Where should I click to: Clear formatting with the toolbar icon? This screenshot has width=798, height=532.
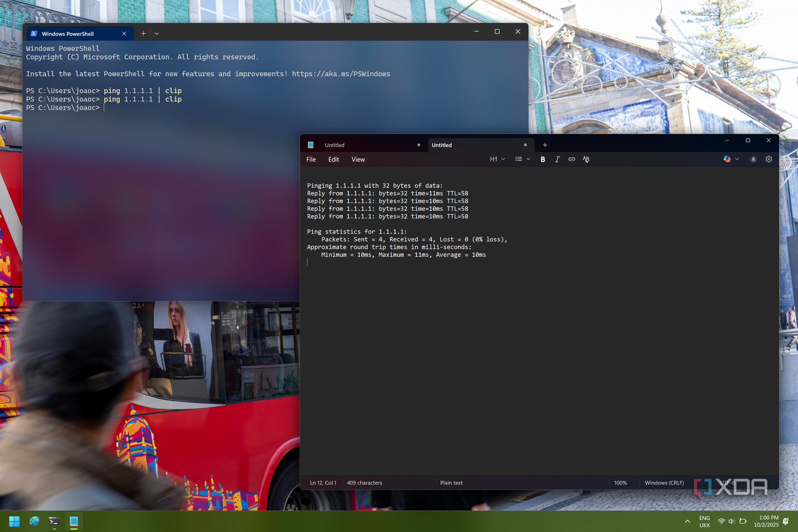click(586, 159)
